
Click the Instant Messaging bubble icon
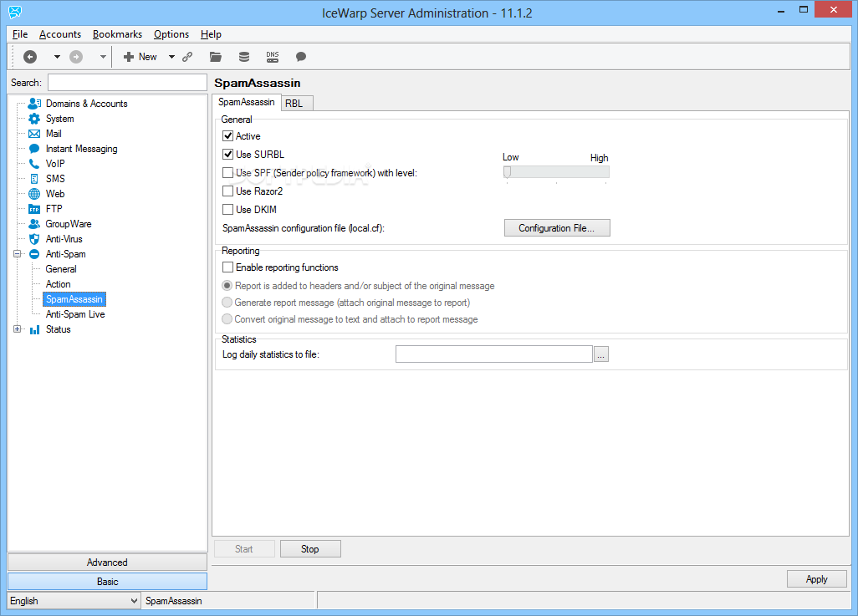34,149
